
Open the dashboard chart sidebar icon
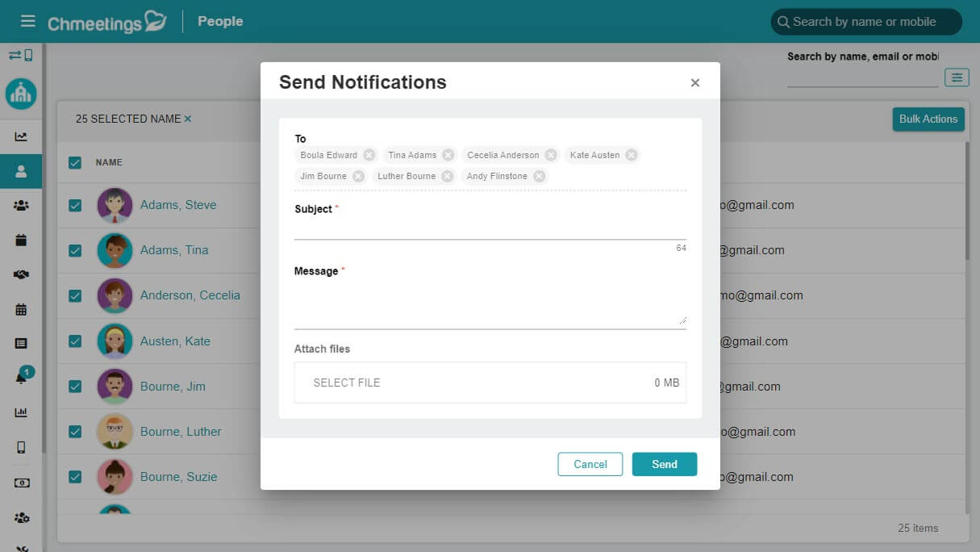[x=21, y=137]
